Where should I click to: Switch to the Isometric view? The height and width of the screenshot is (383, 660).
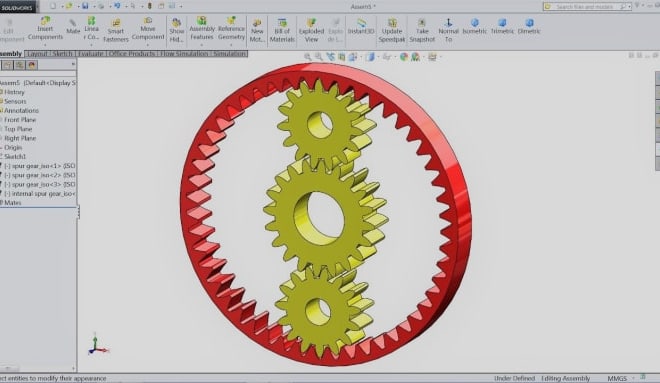click(474, 26)
